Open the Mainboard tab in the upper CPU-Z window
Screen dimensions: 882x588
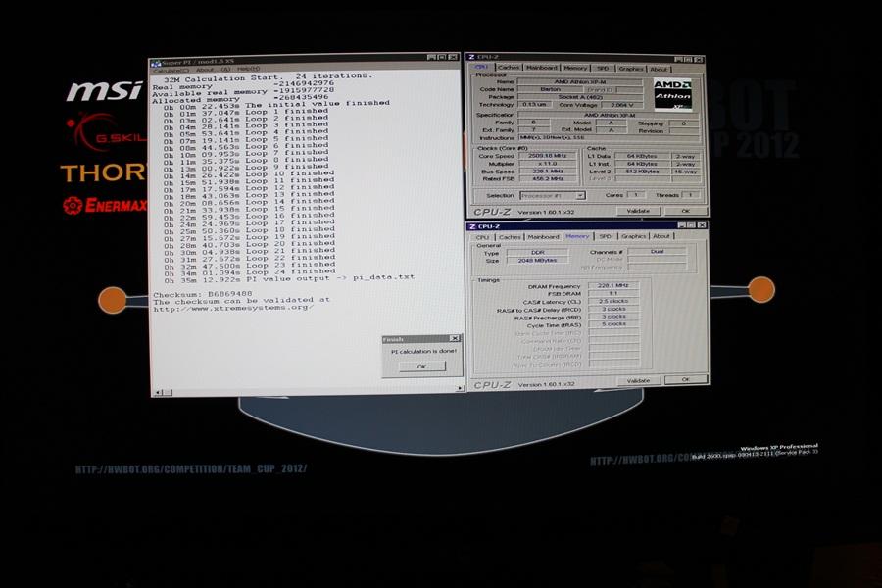(x=541, y=68)
